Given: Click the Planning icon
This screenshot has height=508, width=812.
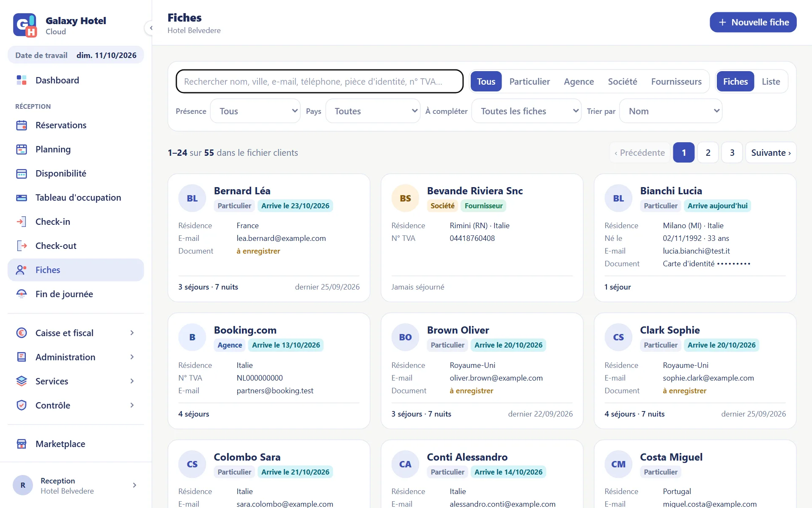Looking at the screenshot, I should click(22, 149).
